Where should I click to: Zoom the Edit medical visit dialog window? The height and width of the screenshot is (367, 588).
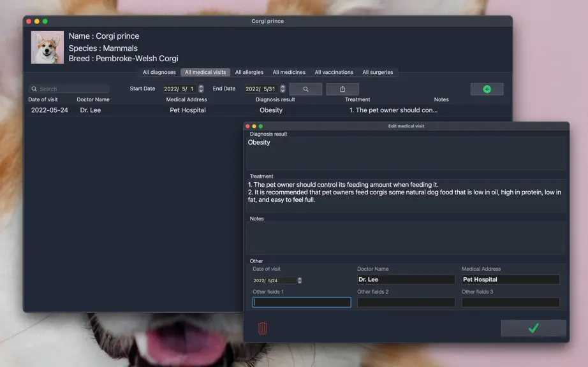click(261, 126)
